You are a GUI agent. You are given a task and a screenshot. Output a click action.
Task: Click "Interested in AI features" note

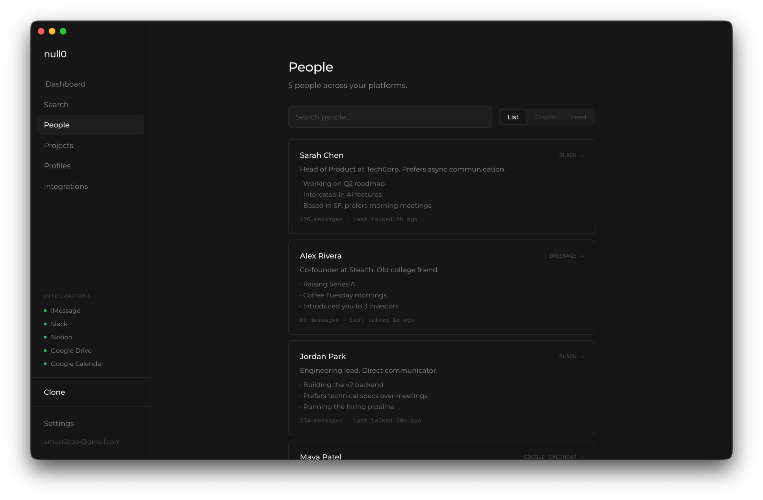(341, 195)
